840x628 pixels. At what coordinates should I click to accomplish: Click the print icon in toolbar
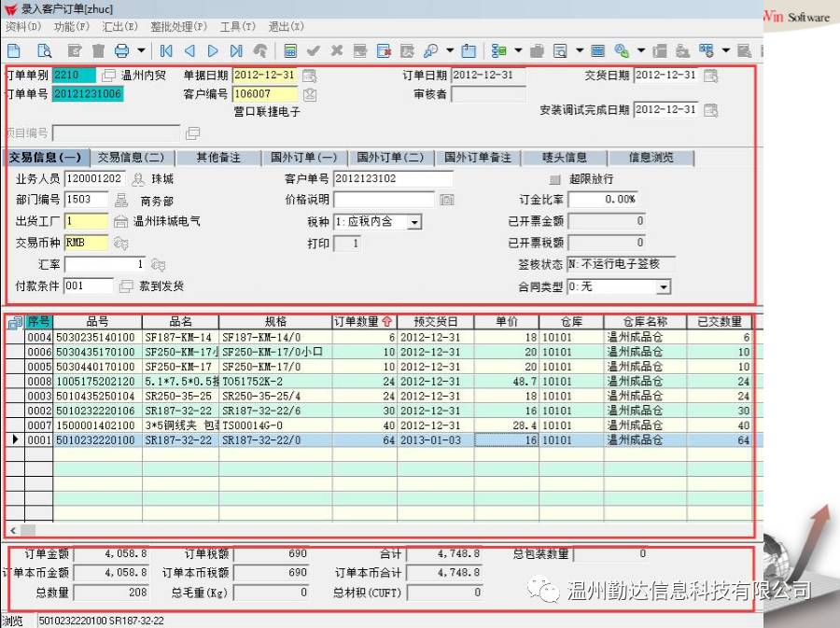click(121, 50)
